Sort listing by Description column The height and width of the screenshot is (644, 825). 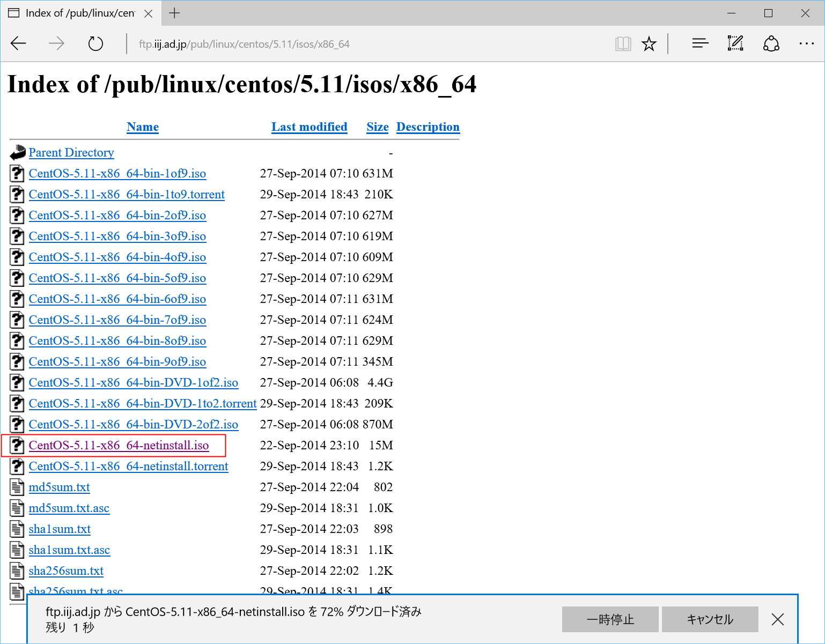coord(428,127)
